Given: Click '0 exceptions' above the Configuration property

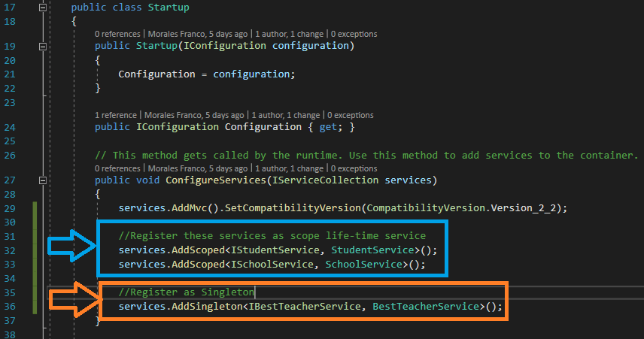Looking at the screenshot, I should [351, 115].
